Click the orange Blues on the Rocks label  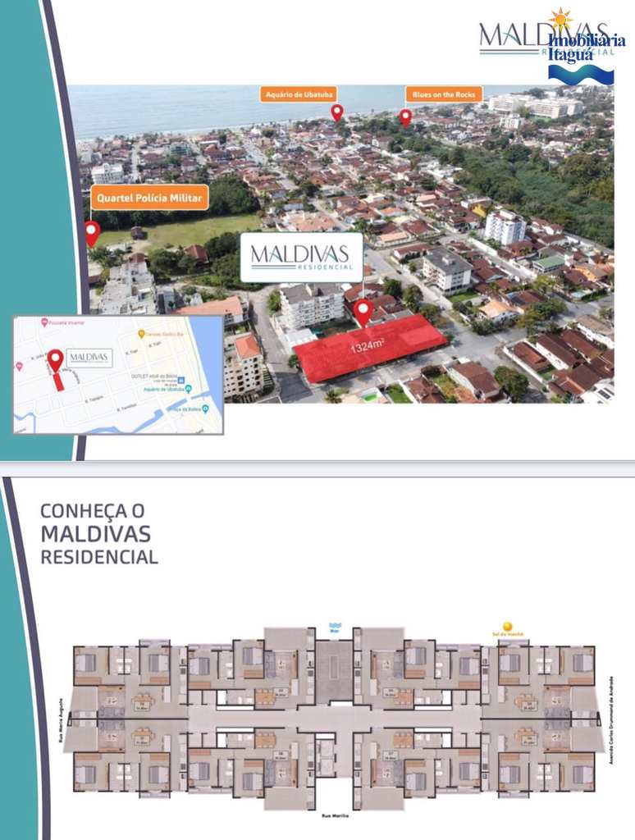pyautogui.click(x=444, y=94)
